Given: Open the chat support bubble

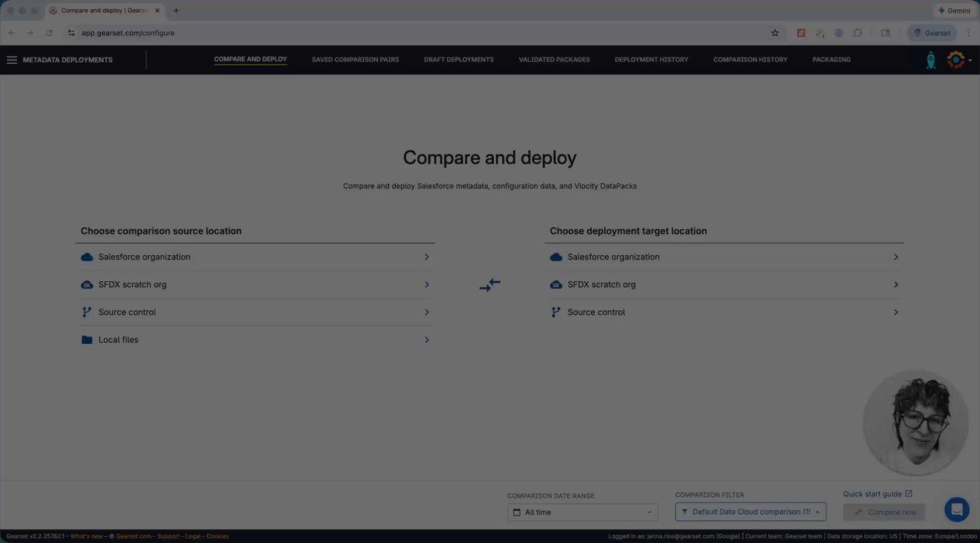Looking at the screenshot, I should tap(956, 509).
